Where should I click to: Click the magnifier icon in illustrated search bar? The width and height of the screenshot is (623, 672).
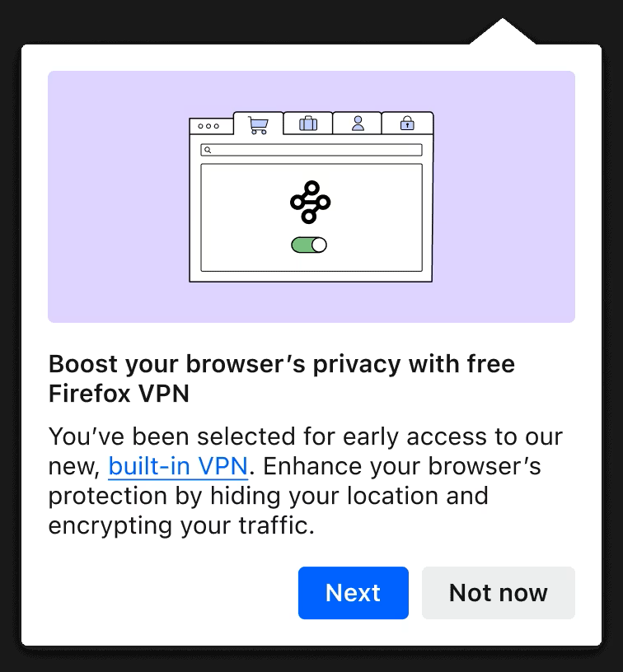click(208, 150)
